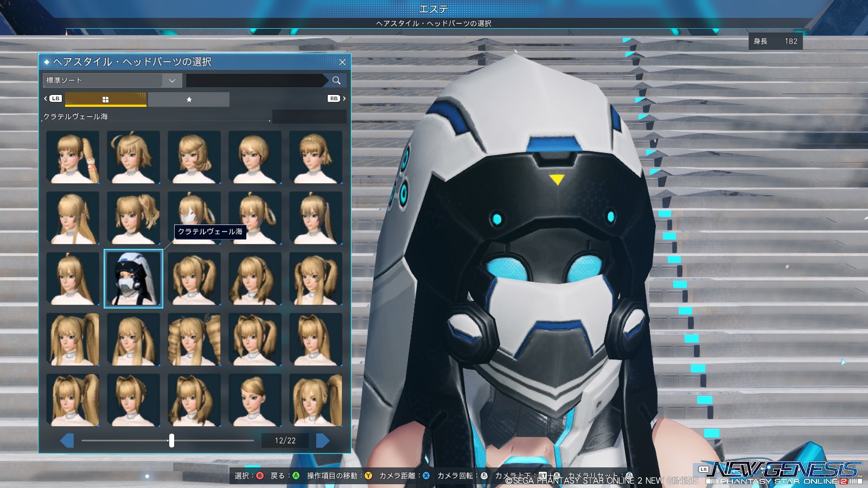Select the drill ringlet twin tails hairstyle

(x=194, y=339)
